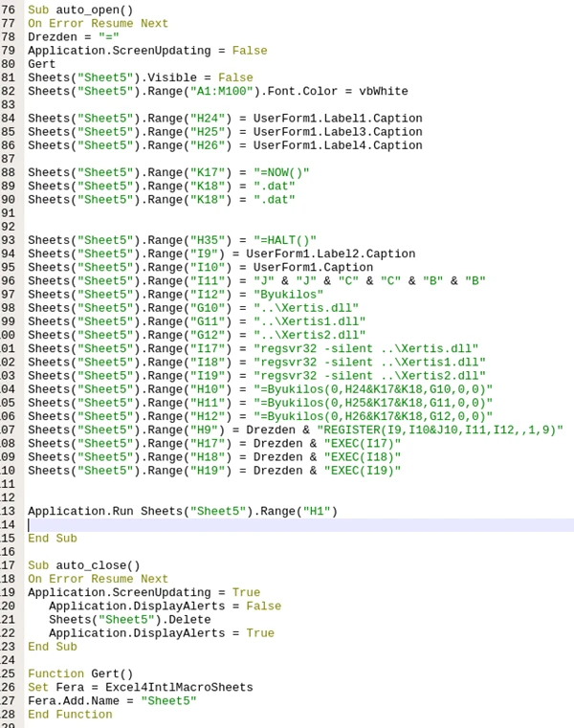Click the Font.Color = vbWhite line

click(218, 91)
